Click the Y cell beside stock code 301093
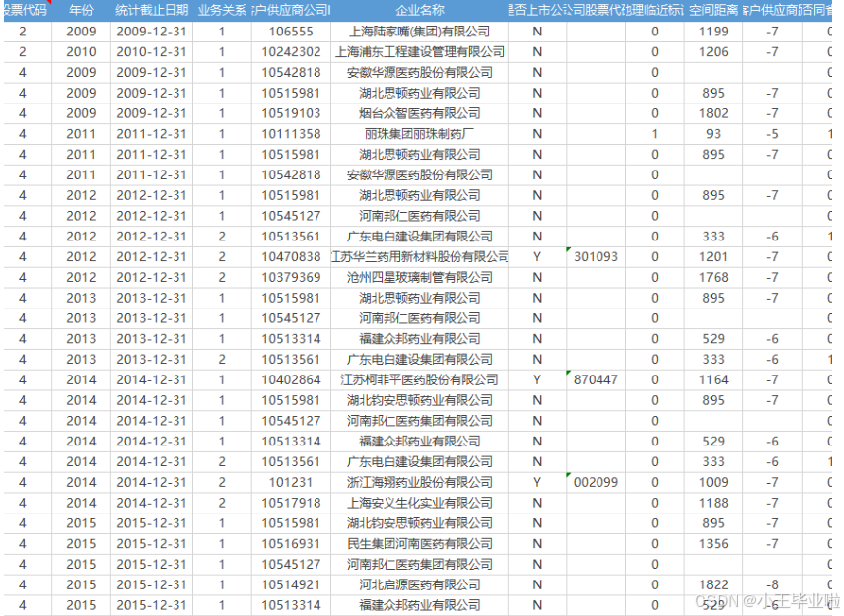Image resolution: width=844 pixels, height=616 pixels. coord(537,257)
